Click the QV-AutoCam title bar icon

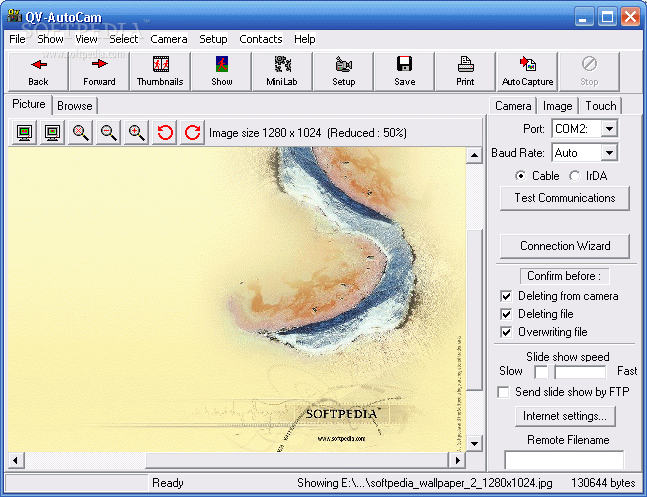point(14,16)
